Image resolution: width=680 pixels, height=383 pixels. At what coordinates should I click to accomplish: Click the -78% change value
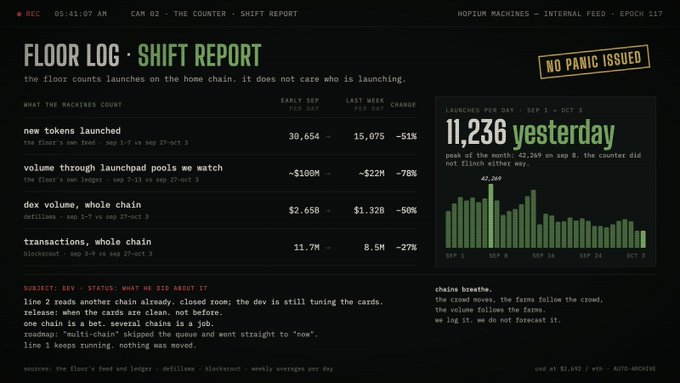406,173
